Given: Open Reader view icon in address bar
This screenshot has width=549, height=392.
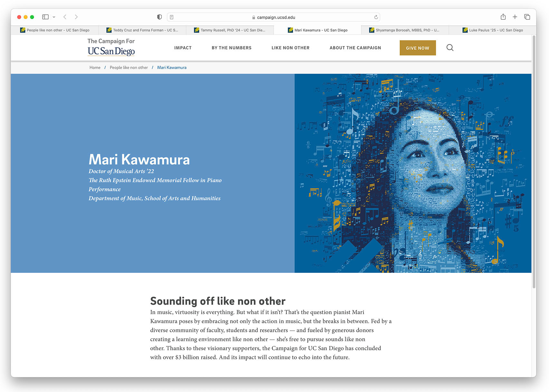Looking at the screenshot, I should [x=172, y=17].
